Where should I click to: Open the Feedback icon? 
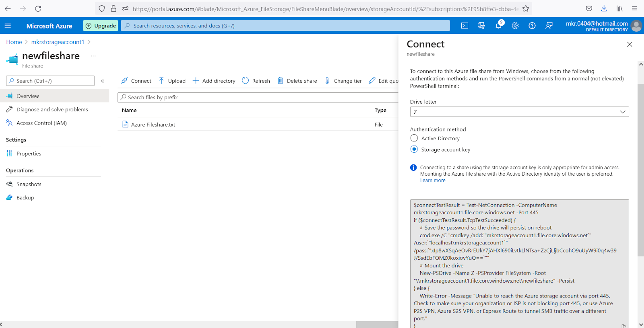click(549, 26)
